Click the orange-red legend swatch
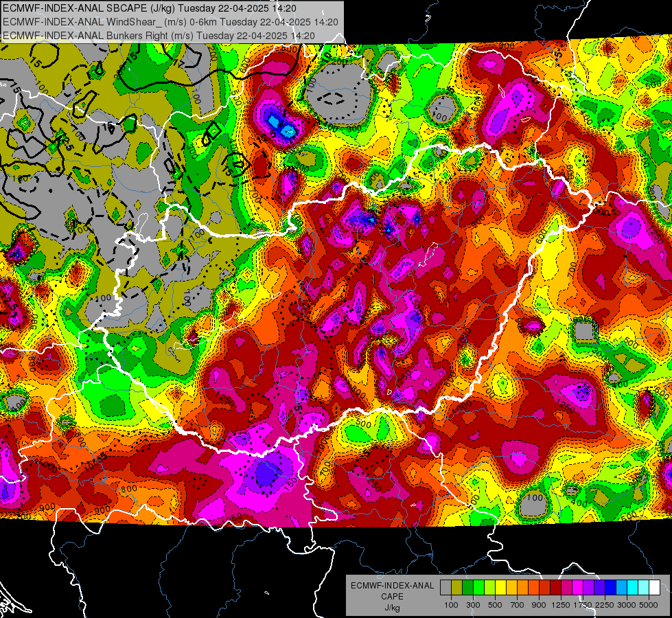 tap(533, 587)
